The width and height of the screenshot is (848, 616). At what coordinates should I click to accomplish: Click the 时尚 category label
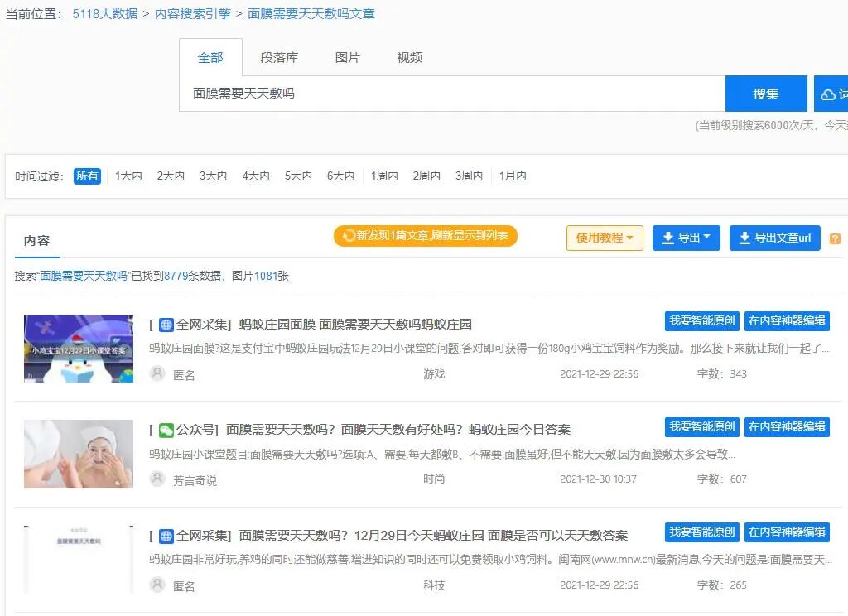434,479
